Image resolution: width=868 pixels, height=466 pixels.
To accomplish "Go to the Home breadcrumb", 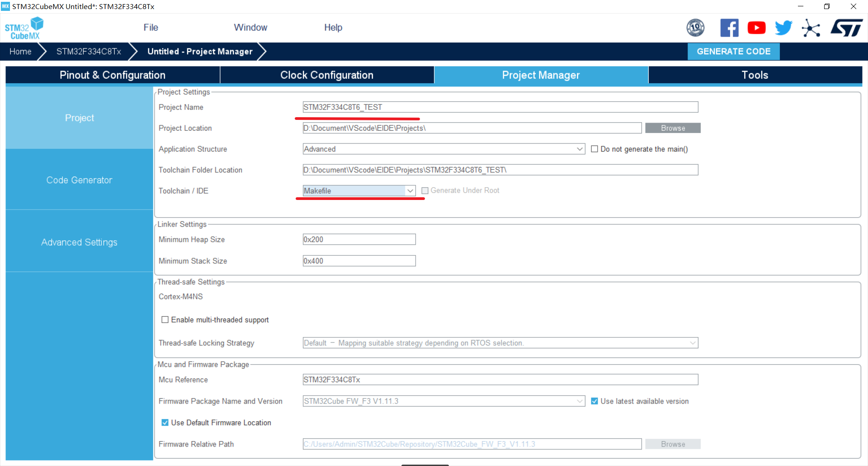I will (20, 51).
